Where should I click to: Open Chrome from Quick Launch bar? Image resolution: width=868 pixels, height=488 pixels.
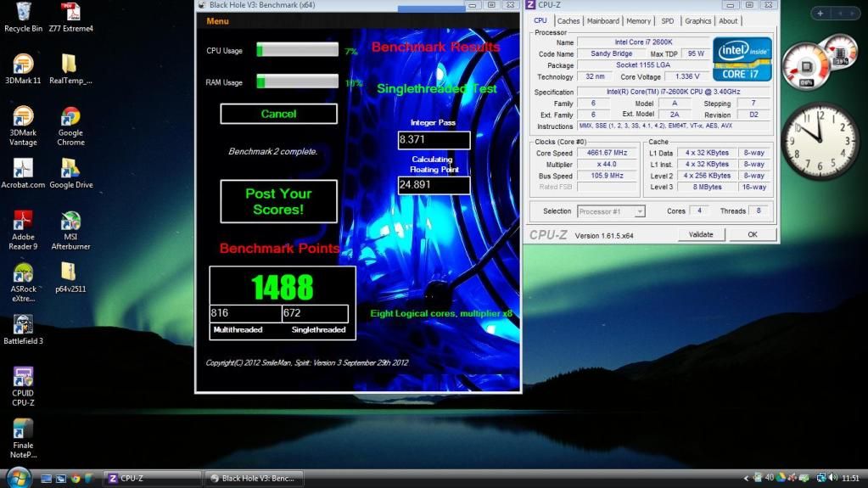(76, 478)
